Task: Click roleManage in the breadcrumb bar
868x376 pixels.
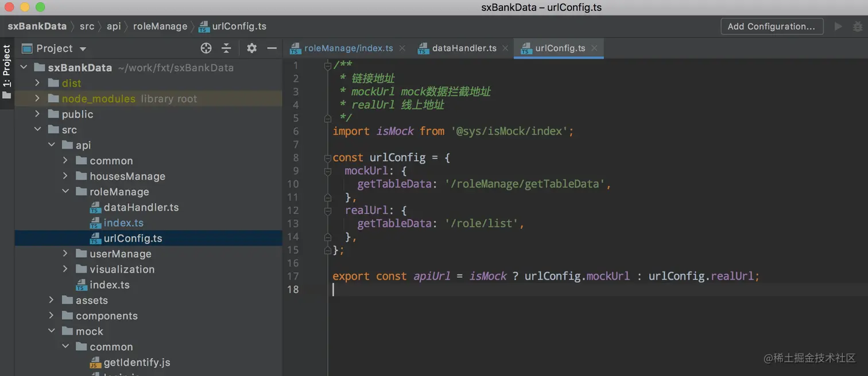Action: click(x=160, y=26)
